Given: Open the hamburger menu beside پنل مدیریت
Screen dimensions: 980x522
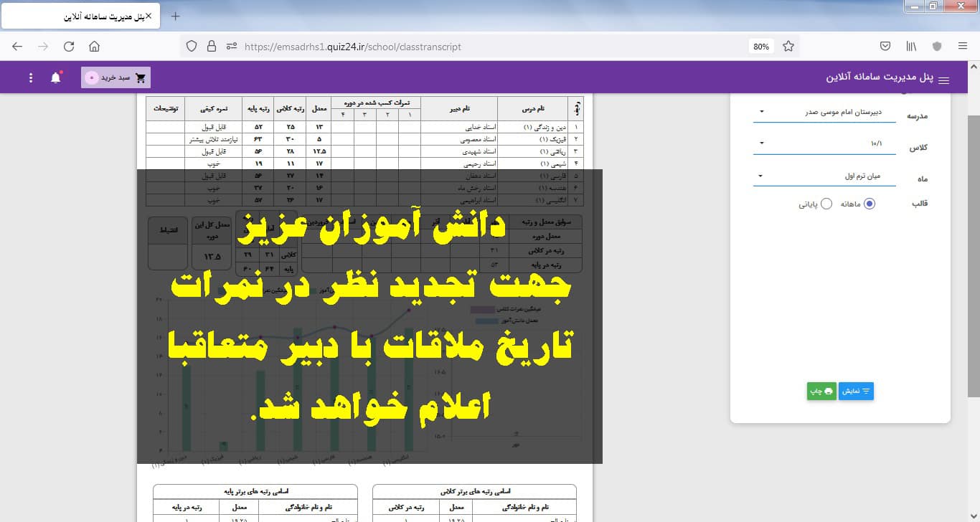Looking at the screenshot, I should [x=943, y=80].
